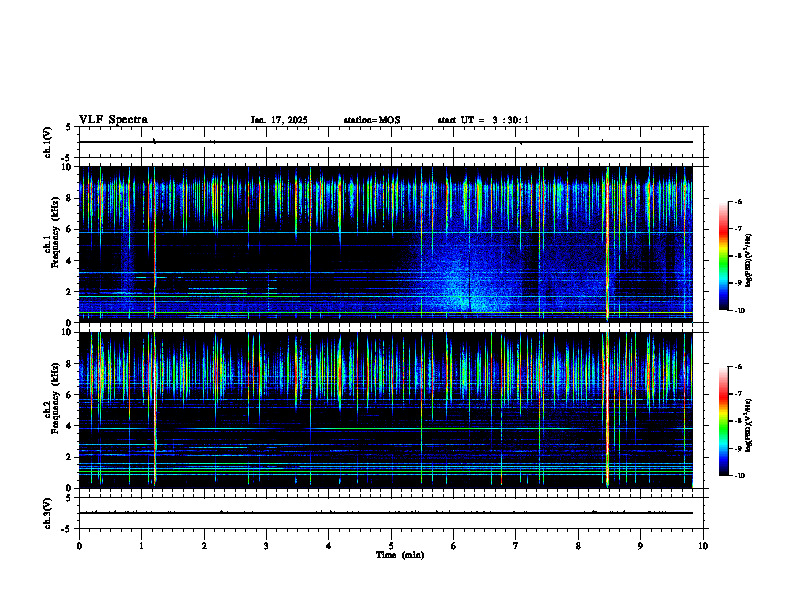
Task: Click the "Time (min)" x-axis label
Action: point(400,555)
